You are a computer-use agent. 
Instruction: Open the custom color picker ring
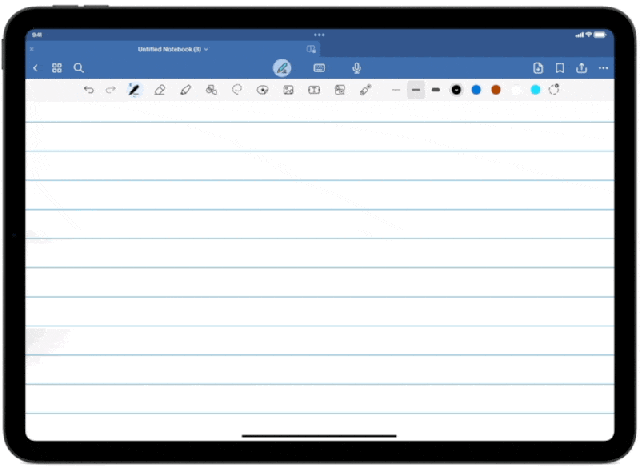554,89
